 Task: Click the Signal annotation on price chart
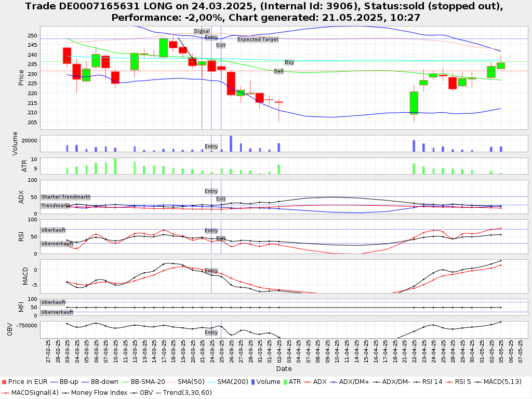(202, 31)
